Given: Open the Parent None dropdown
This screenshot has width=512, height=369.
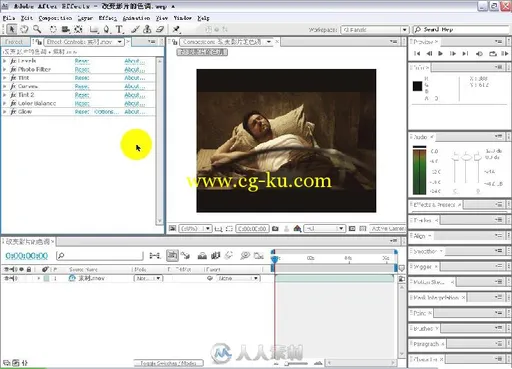Looking at the screenshot, I should [x=238, y=278].
